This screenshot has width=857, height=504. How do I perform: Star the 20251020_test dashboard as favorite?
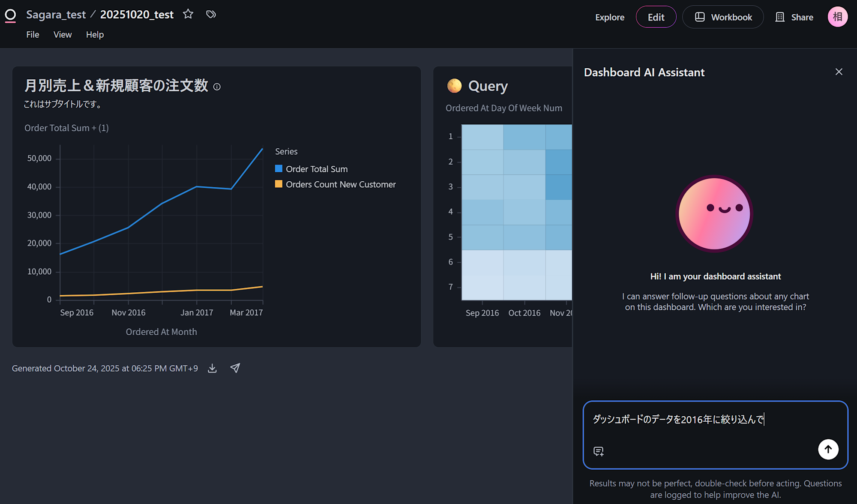coord(188,14)
